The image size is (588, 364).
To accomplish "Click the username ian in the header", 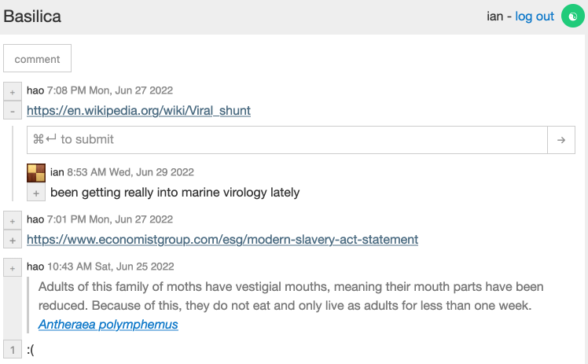I will (494, 17).
